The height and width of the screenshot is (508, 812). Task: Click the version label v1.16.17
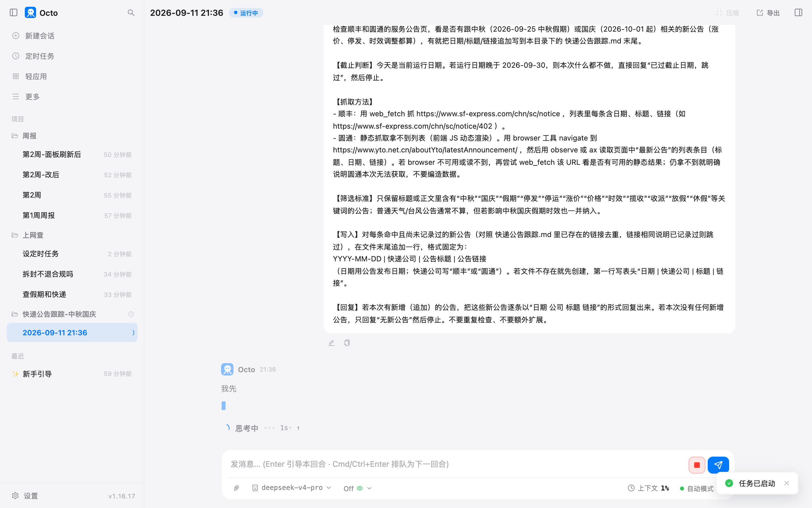tap(122, 496)
